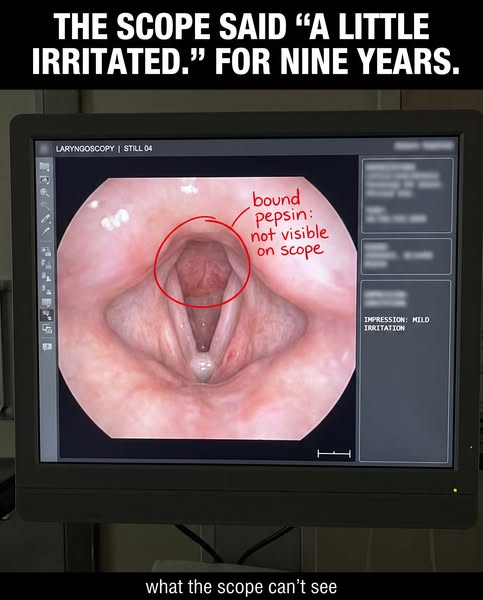This screenshot has height=600, width=483.
Task: Select the magic wand tool
Action: (x=45, y=204)
